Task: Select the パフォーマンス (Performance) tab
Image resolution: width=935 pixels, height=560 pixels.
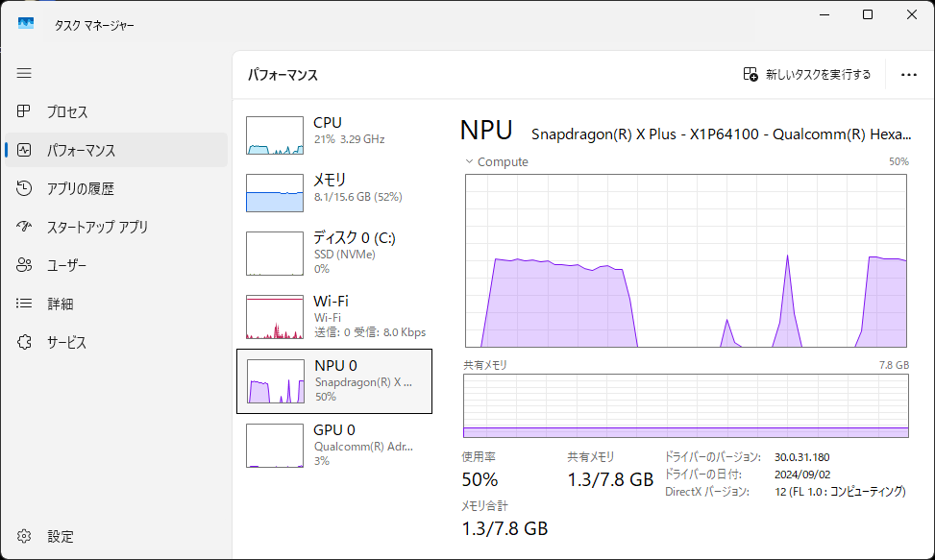Action: coord(81,151)
